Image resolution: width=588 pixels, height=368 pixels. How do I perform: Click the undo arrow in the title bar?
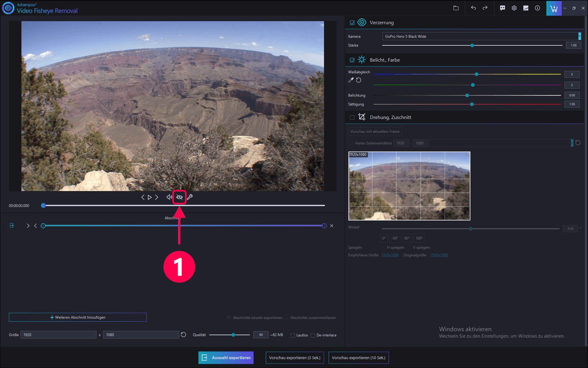click(x=473, y=8)
